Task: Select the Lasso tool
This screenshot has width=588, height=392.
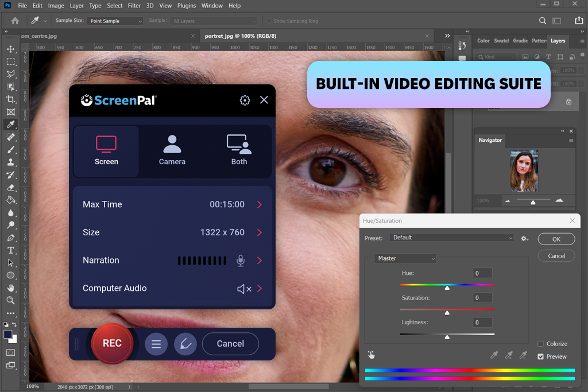Action: [x=11, y=74]
